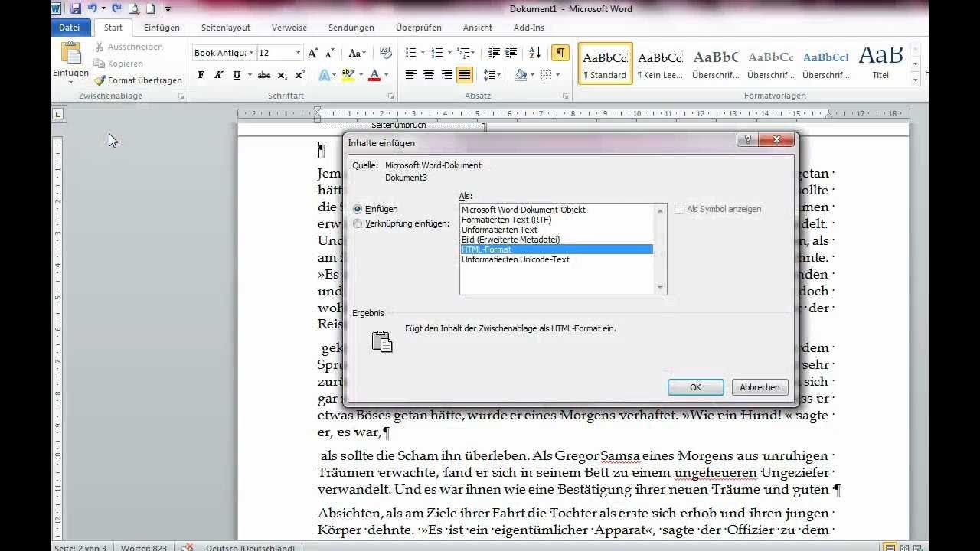Select Unformatierten Unicode-Text entry
The width and height of the screenshot is (980, 551).
click(x=557, y=259)
